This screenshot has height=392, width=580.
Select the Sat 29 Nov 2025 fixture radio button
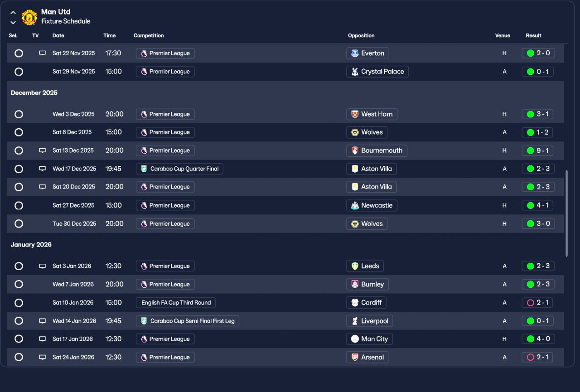point(19,72)
